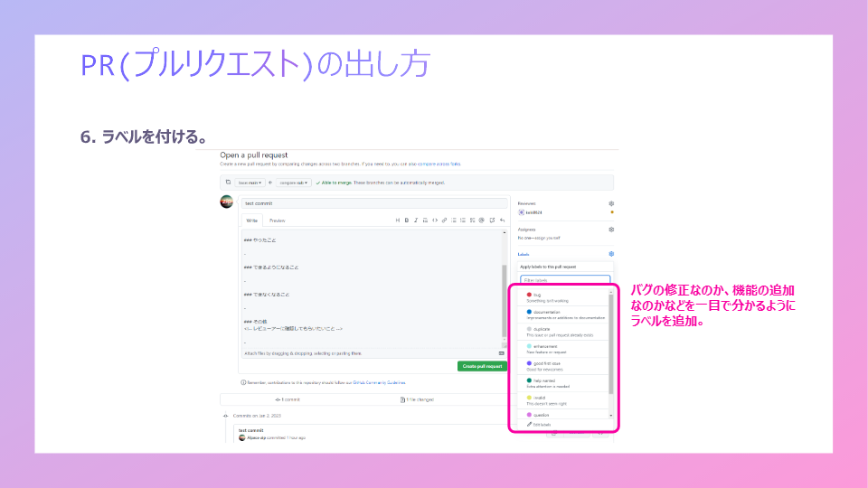Click the saved replies arrow icon
This screenshot has width=868, height=488.
click(502, 221)
